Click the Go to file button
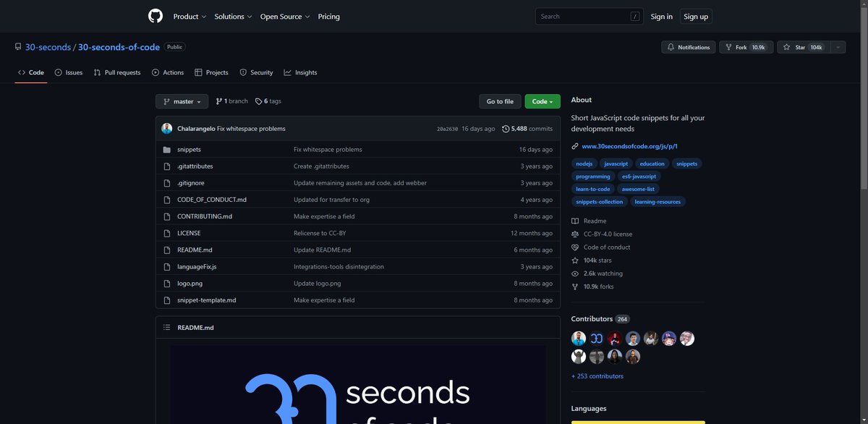This screenshot has height=424, width=868. tap(499, 101)
